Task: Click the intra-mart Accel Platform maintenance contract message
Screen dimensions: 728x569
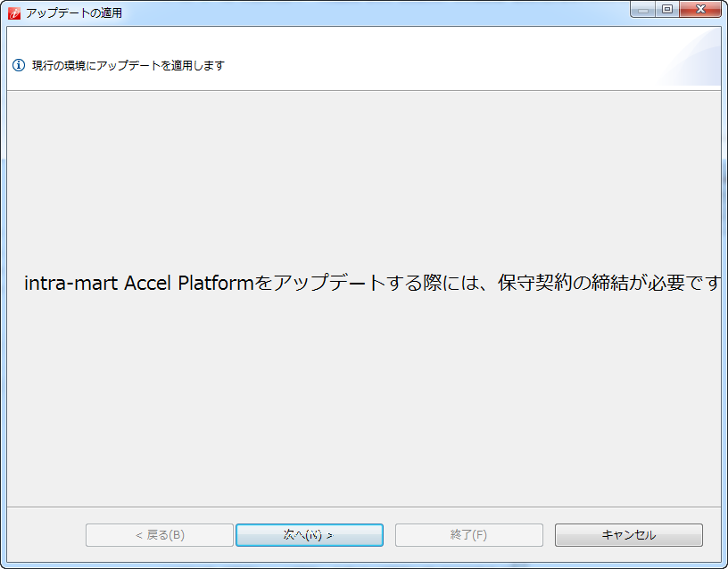Action: pyautogui.click(x=372, y=283)
